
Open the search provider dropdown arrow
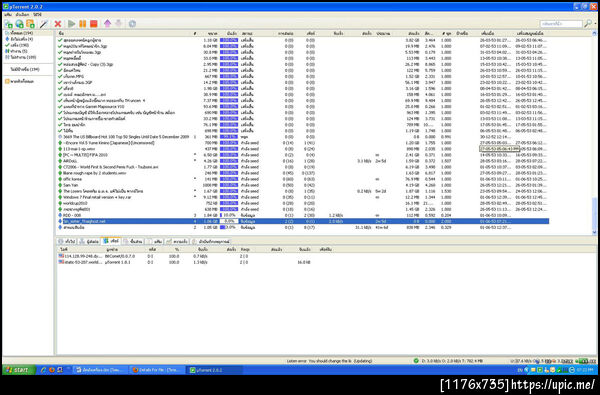click(x=594, y=24)
